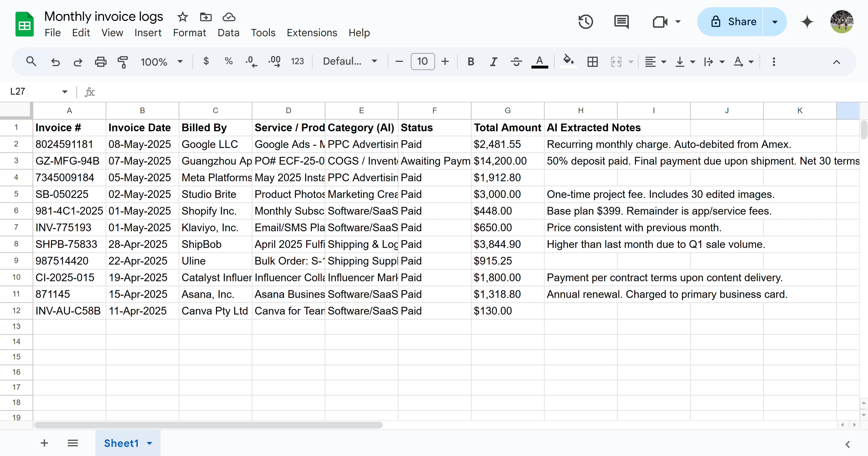868x456 pixels.
Task: Open the View menu
Action: pos(112,33)
